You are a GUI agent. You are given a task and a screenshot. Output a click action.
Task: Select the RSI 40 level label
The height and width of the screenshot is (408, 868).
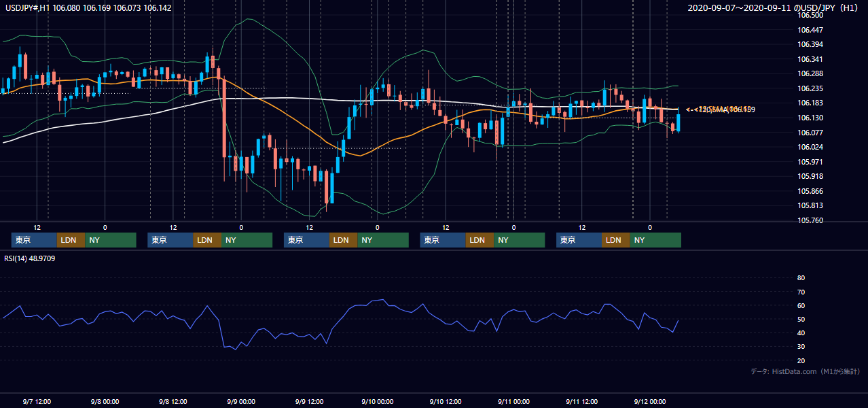point(801,333)
